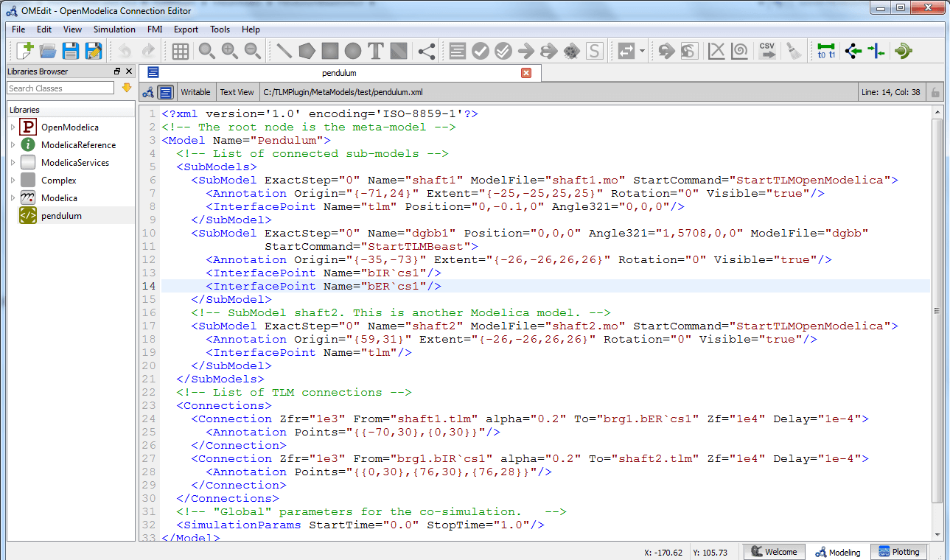950x560 pixels.
Task: Zoom in using the magnifier plus icon
Action: tap(229, 51)
